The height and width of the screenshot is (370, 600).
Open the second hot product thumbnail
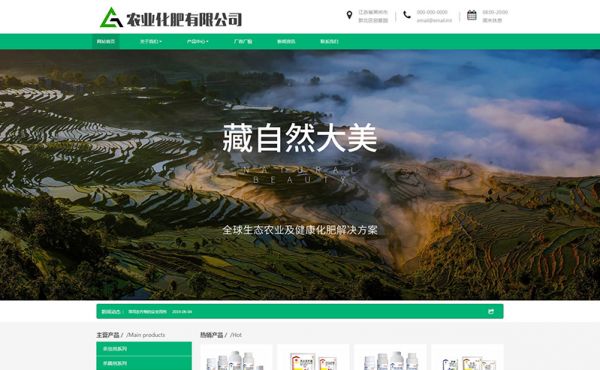point(313,357)
